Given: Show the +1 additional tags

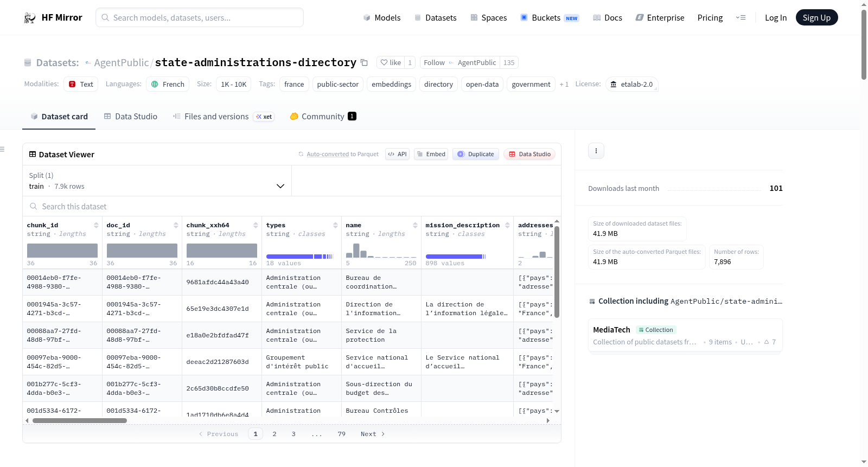Looking at the screenshot, I should pyautogui.click(x=564, y=85).
